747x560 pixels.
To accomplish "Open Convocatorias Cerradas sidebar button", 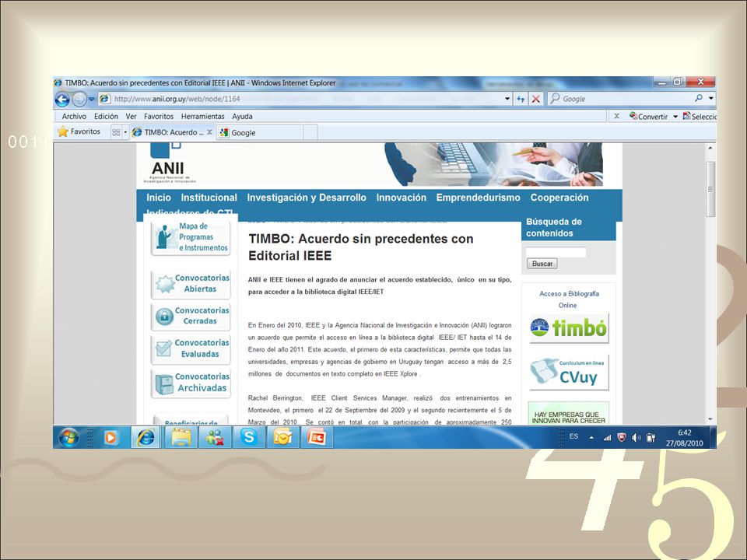I will pyautogui.click(x=191, y=317).
